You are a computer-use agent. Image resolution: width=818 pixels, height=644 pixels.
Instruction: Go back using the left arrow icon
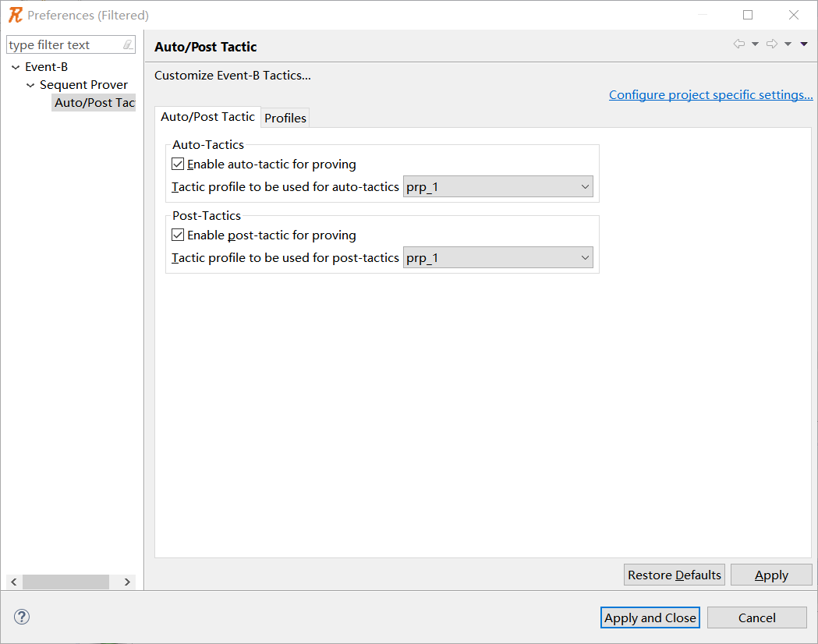point(738,44)
